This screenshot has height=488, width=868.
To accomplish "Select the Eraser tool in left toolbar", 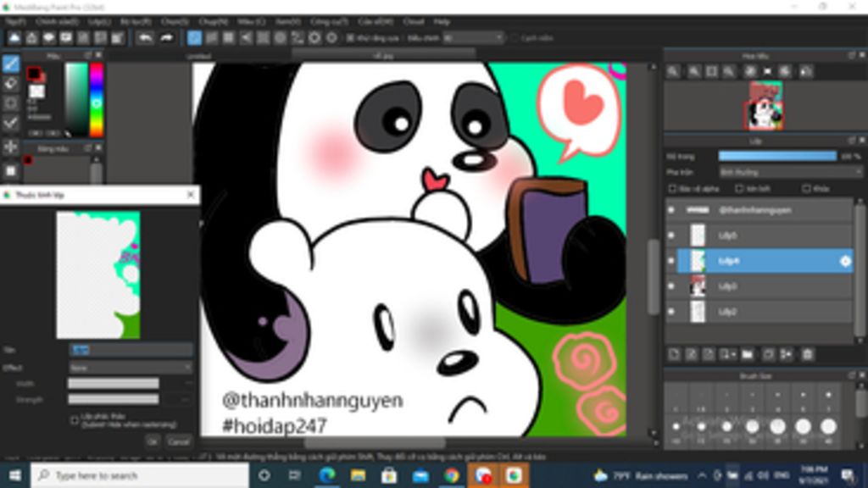I will click(11, 84).
